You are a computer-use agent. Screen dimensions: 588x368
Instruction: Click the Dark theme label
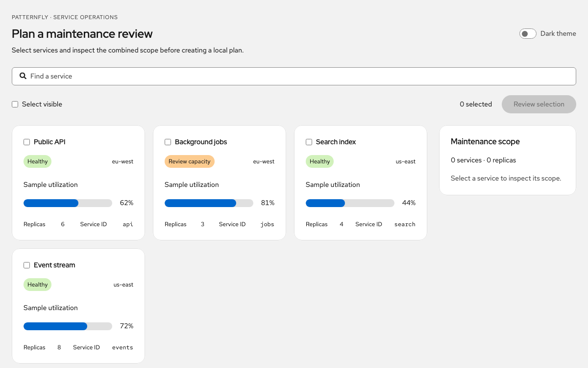(558, 34)
